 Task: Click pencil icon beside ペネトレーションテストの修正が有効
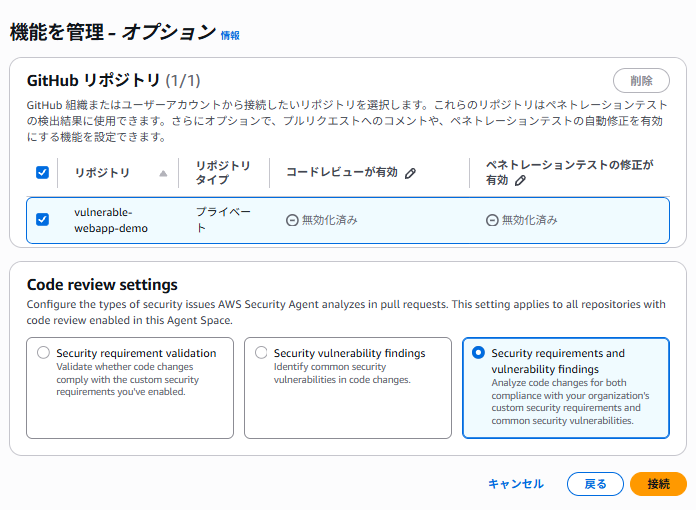pos(520,181)
